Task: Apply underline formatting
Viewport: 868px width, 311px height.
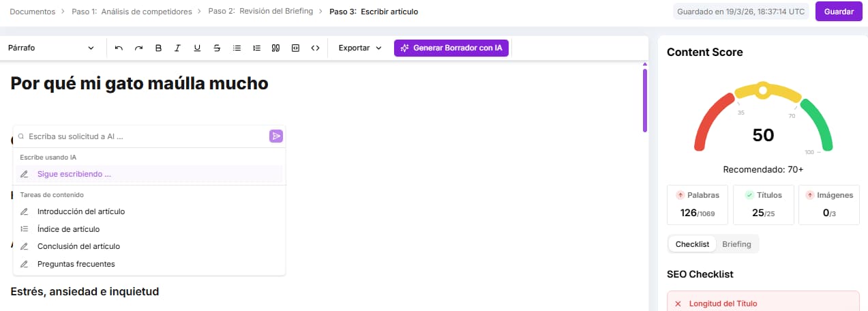Action: click(x=197, y=48)
